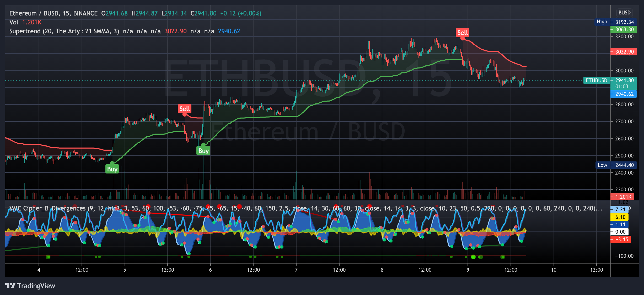Viewport: 644px width, 295px height.
Task: Click the red -3.15 oscillator label
Action: (621, 239)
